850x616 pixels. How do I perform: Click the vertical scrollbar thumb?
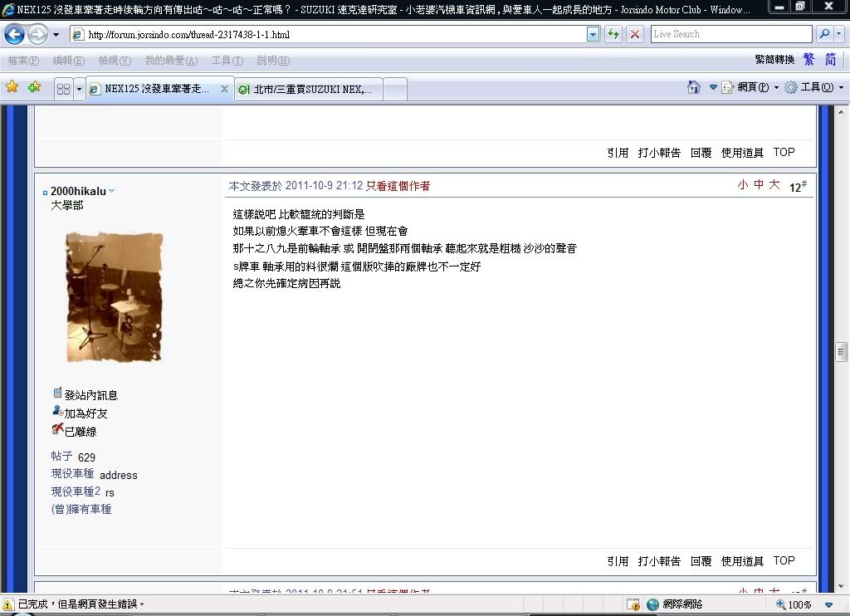[841, 351]
